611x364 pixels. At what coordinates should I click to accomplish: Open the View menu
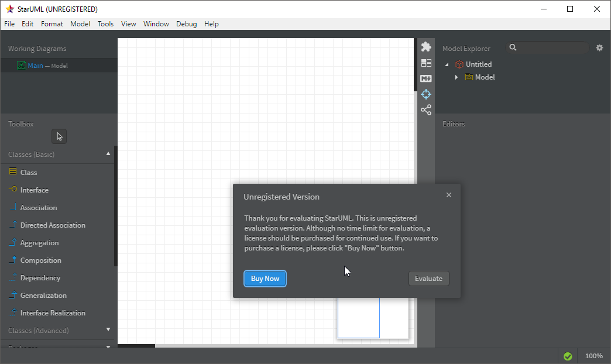point(128,24)
